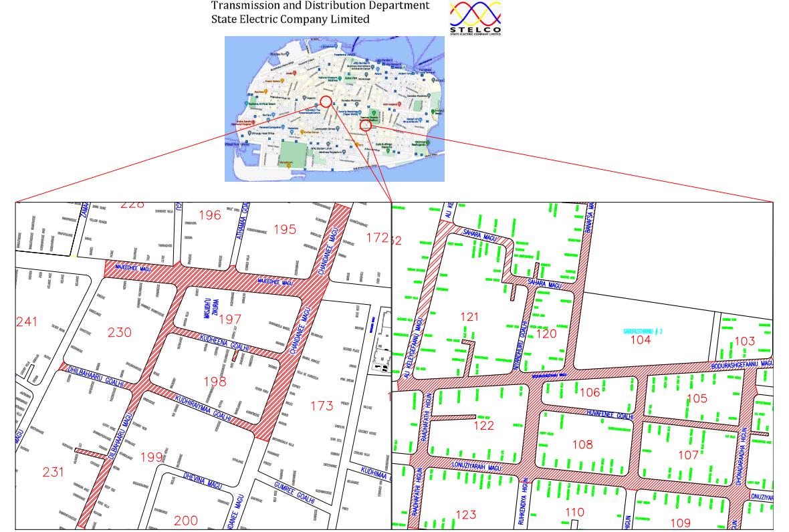Select block number 198 on left map
This screenshot has width=789, height=532.
[x=215, y=381]
